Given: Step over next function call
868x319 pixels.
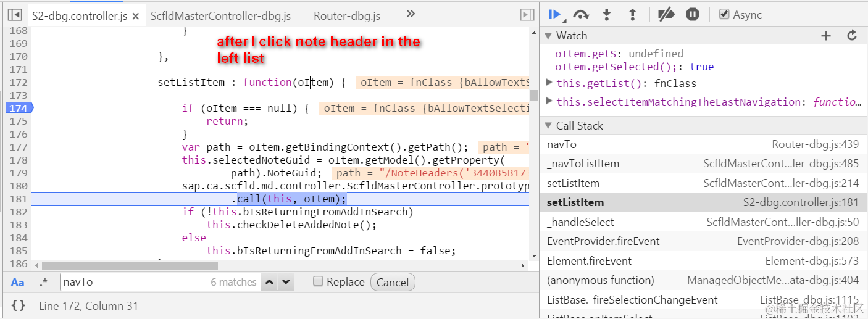Looking at the screenshot, I should (x=581, y=15).
